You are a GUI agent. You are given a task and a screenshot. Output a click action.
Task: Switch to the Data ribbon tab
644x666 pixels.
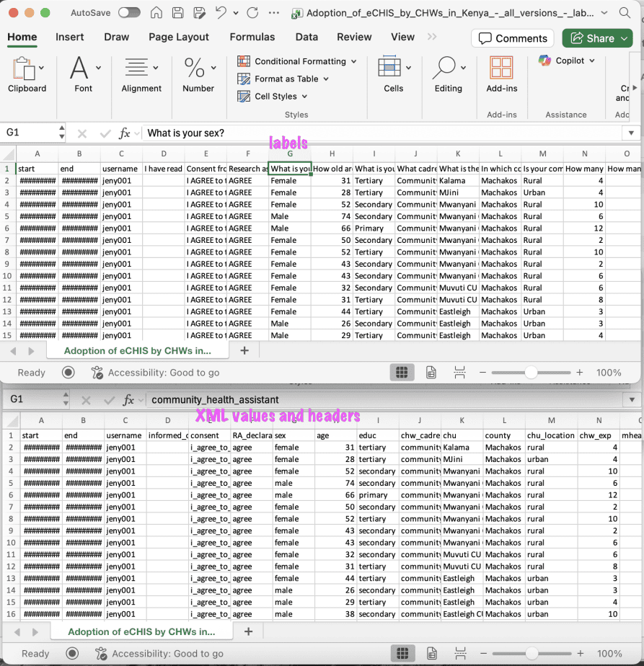pyautogui.click(x=306, y=37)
